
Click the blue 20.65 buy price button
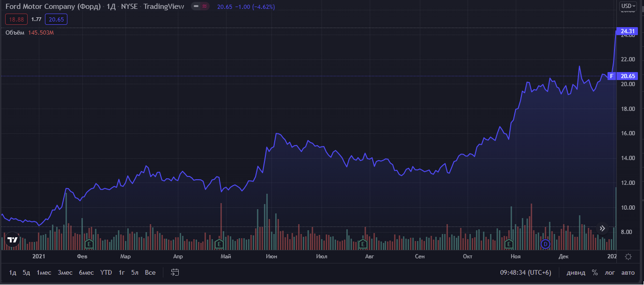click(56, 19)
